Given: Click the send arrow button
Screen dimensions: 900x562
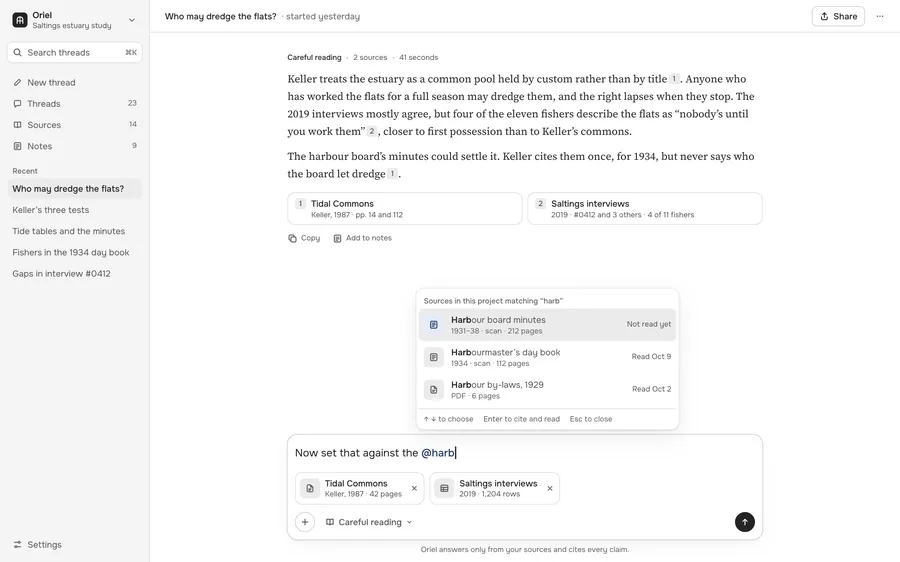Looking at the screenshot, I should [744, 522].
